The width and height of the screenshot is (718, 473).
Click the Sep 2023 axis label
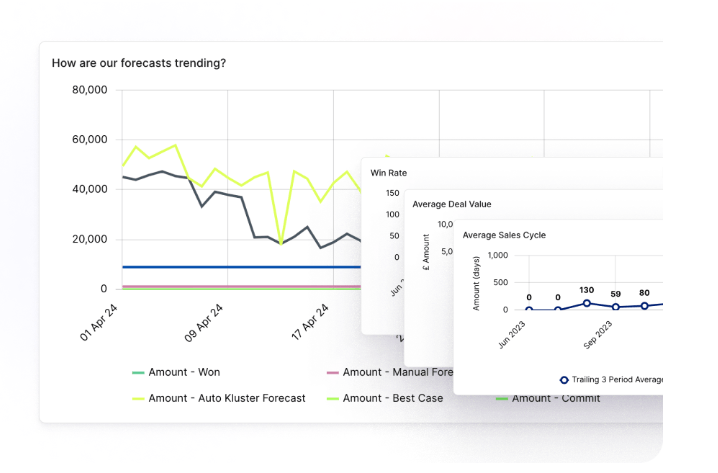click(x=598, y=335)
